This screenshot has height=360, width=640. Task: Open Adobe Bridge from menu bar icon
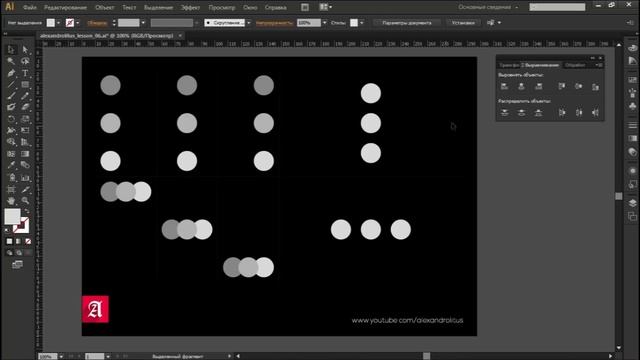coord(304,7)
